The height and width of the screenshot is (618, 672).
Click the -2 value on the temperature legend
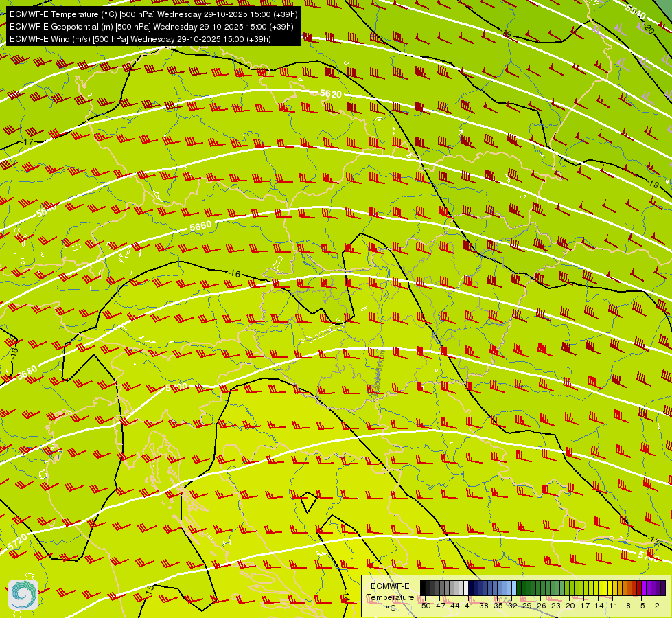656,606
